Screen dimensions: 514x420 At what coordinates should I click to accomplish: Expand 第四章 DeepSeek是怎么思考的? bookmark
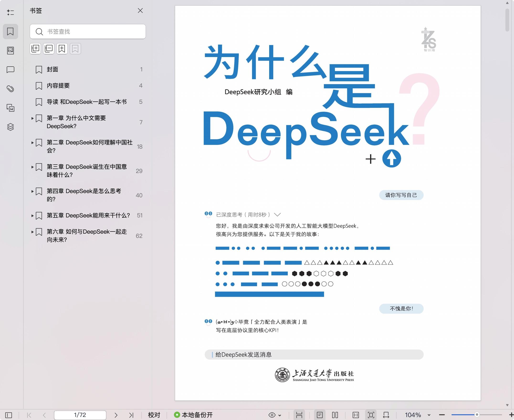(32, 191)
